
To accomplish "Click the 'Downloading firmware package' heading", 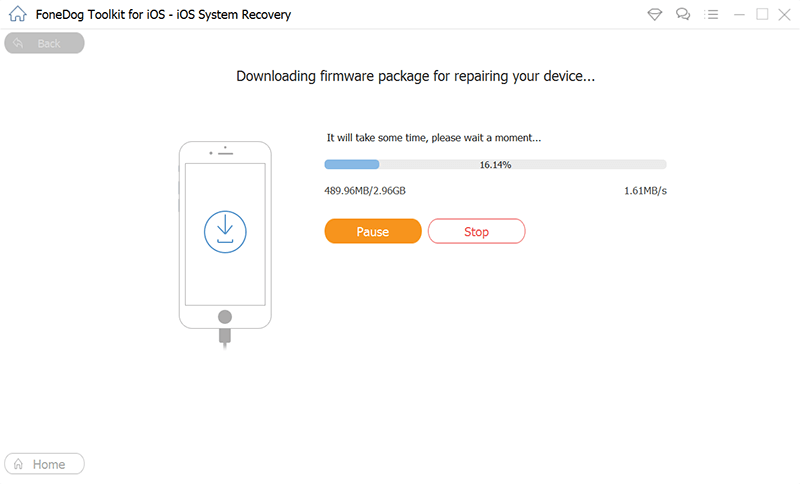I will point(415,76).
